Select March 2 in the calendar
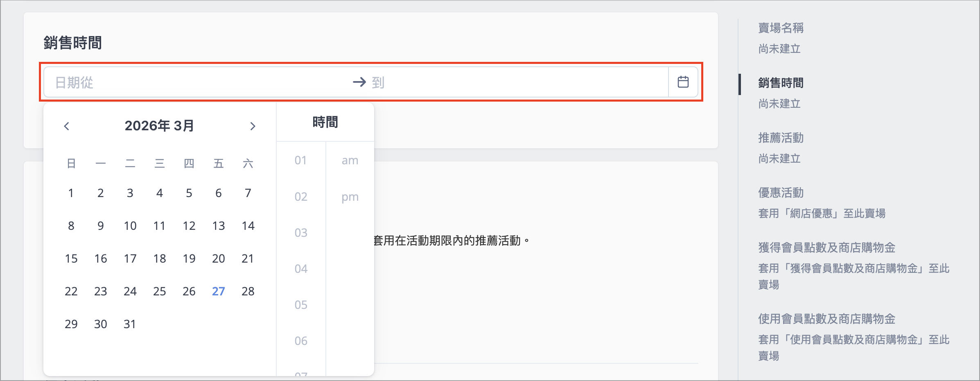Image resolution: width=980 pixels, height=381 pixels. coord(101,193)
